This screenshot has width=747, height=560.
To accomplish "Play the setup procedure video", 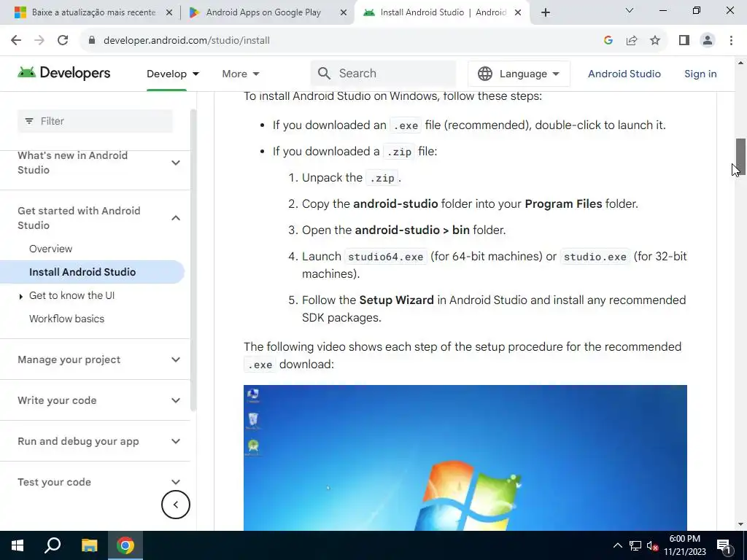I will [465, 458].
